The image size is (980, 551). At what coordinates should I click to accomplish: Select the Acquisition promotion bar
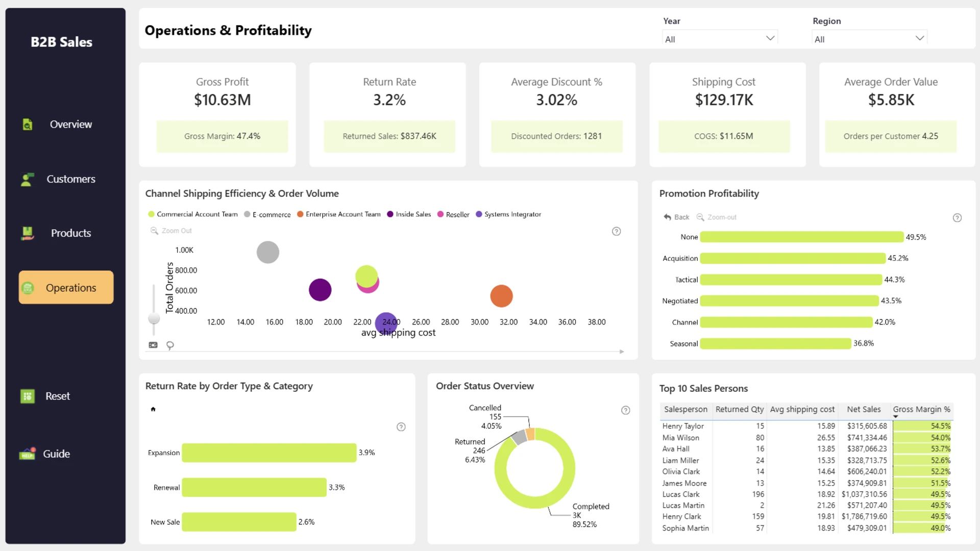coord(793,259)
